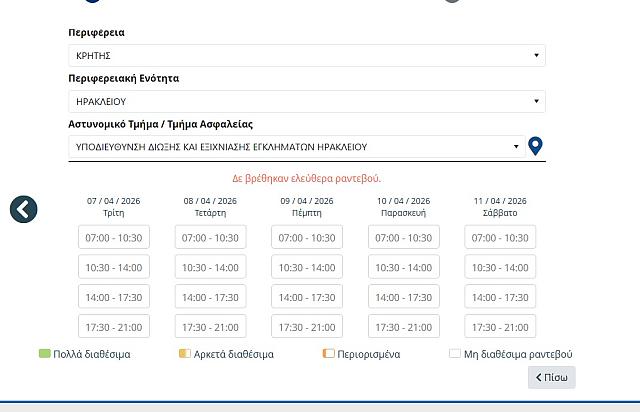This screenshot has height=412, width=640.
Task: Click the white Μη διαθέσιμα ραντεβού legend swatch
Action: pos(455,354)
